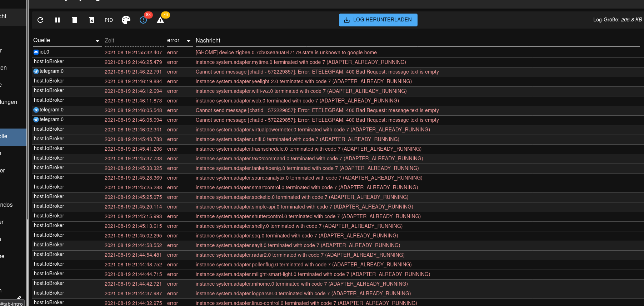Click the tankerkoenig.0 terminated message
Viewport: 644px width, 306px height.
(x=307, y=168)
